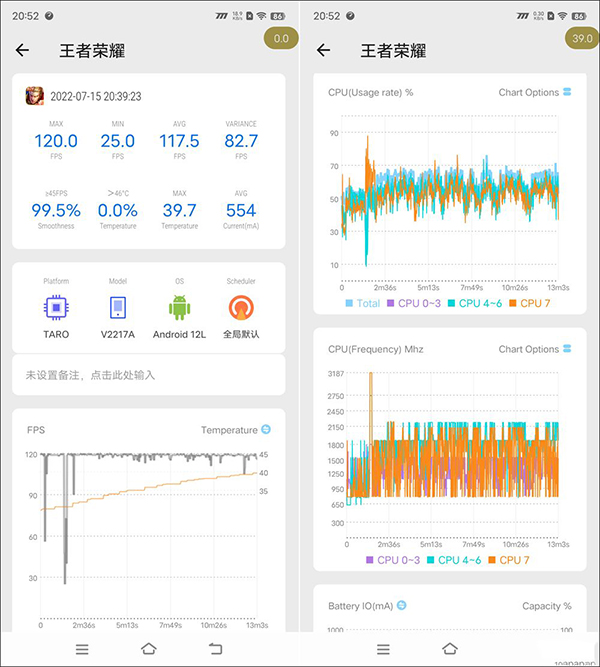Tap the remark note input field
600x667 pixels.
149,375
